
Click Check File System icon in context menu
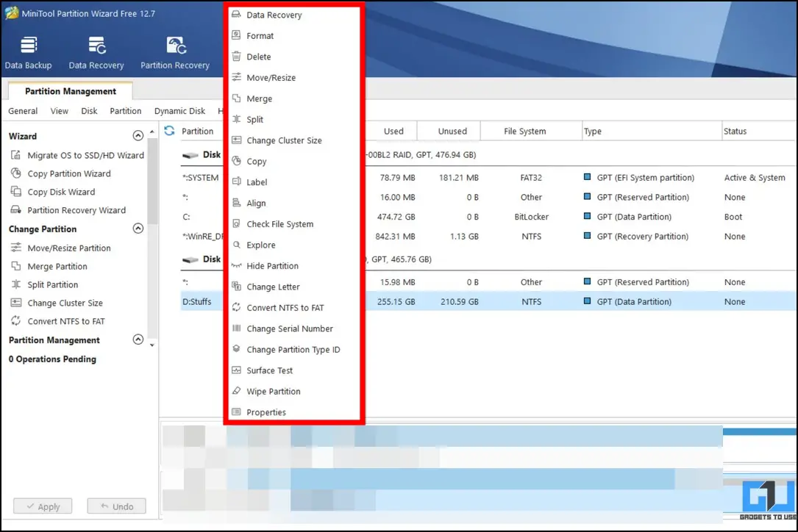click(236, 223)
